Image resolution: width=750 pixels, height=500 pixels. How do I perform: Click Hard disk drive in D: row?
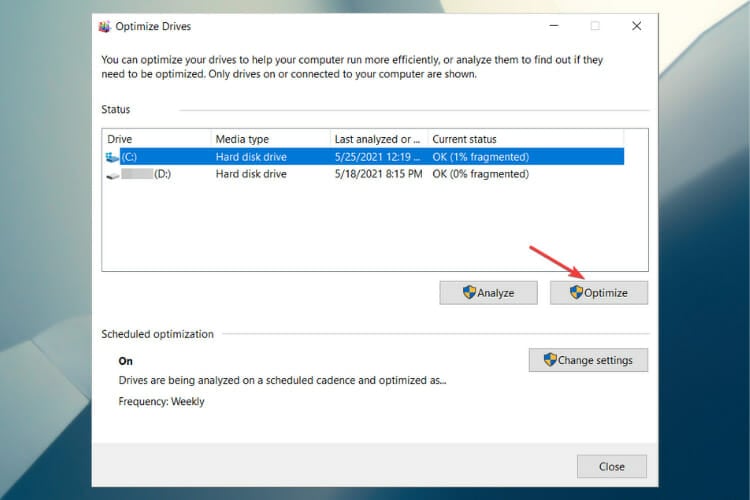251,174
